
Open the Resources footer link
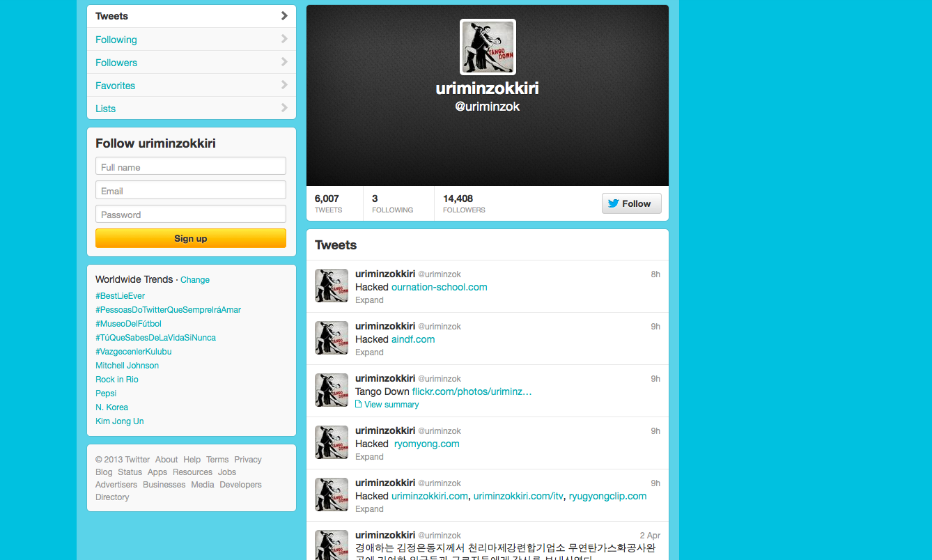coord(193,472)
